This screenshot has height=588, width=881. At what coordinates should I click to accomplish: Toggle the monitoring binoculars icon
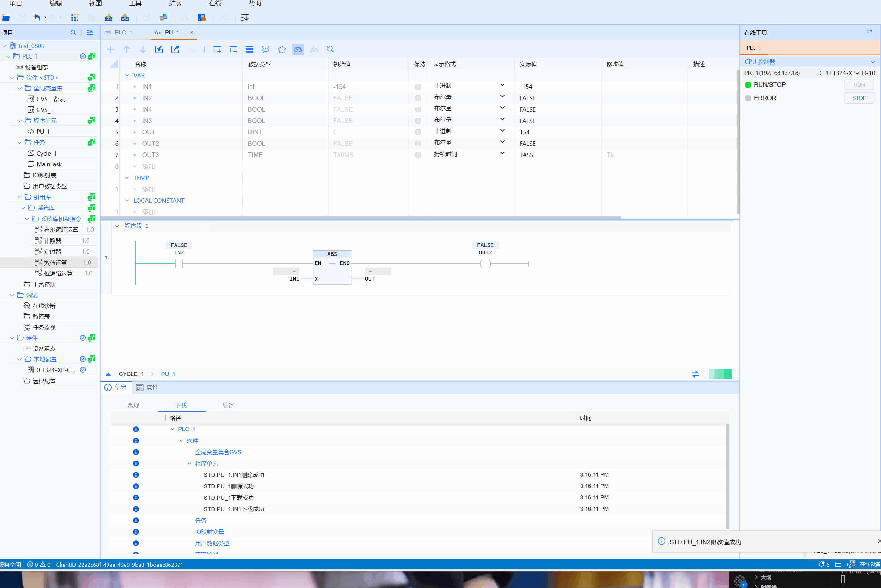pos(298,49)
